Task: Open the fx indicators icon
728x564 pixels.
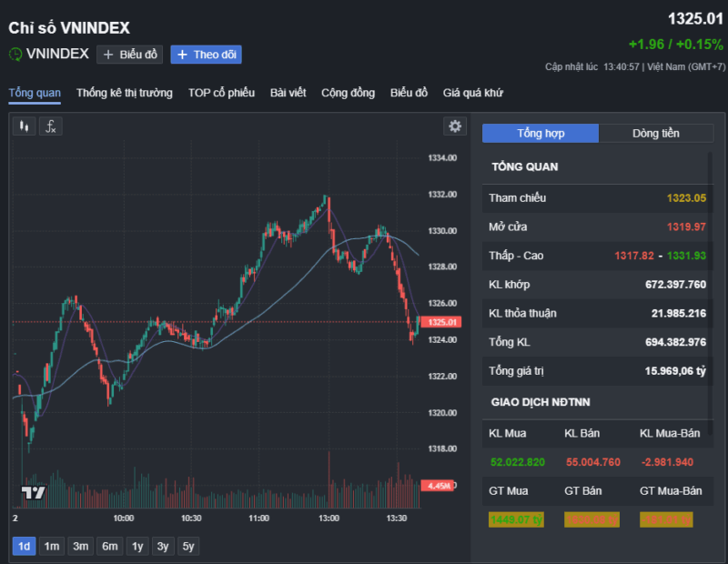Action: coord(51,126)
